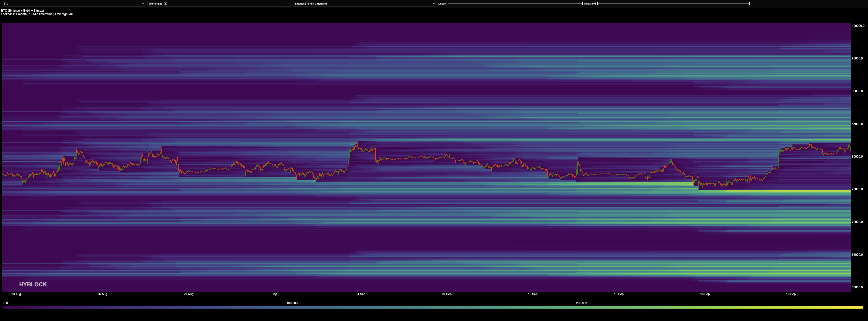Viewport: 868px width, 321px height.
Task: Click the 0.00 color scale label
Action: pos(6,303)
